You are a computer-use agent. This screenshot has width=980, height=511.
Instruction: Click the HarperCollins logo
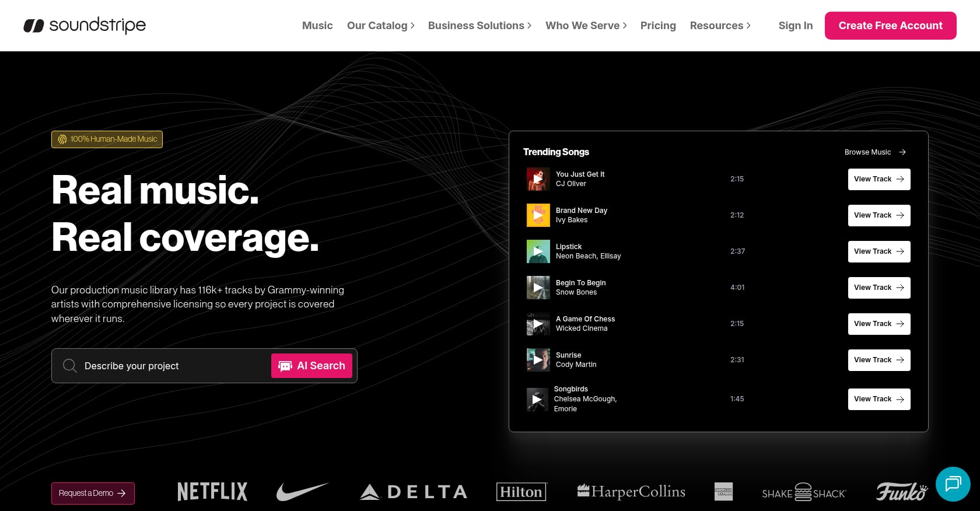point(631,492)
